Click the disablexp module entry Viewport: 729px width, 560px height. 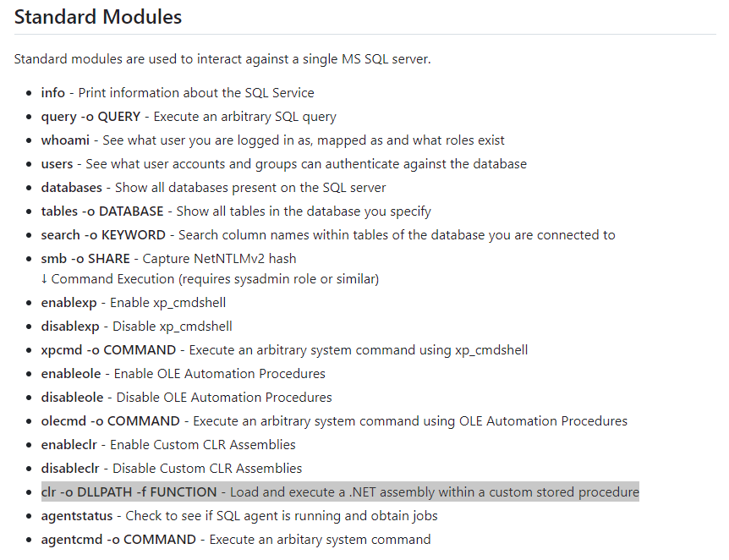(x=72, y=327)
